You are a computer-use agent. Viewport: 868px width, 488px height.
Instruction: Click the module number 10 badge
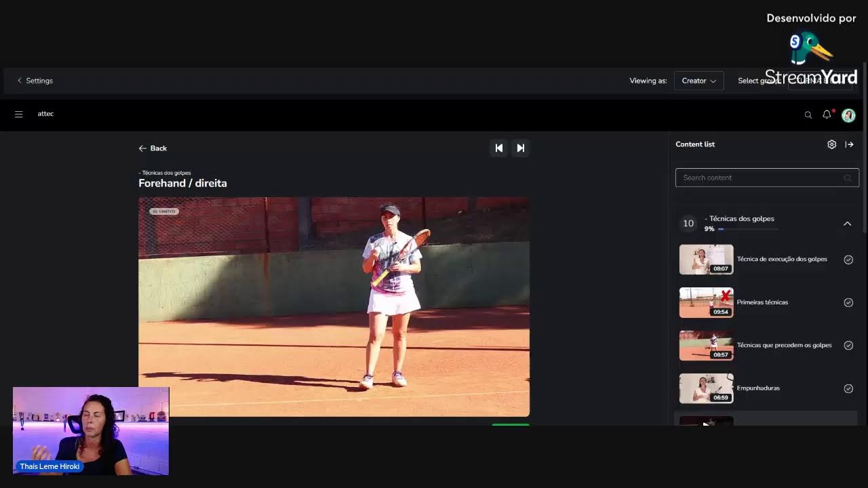tap(688, 224)
